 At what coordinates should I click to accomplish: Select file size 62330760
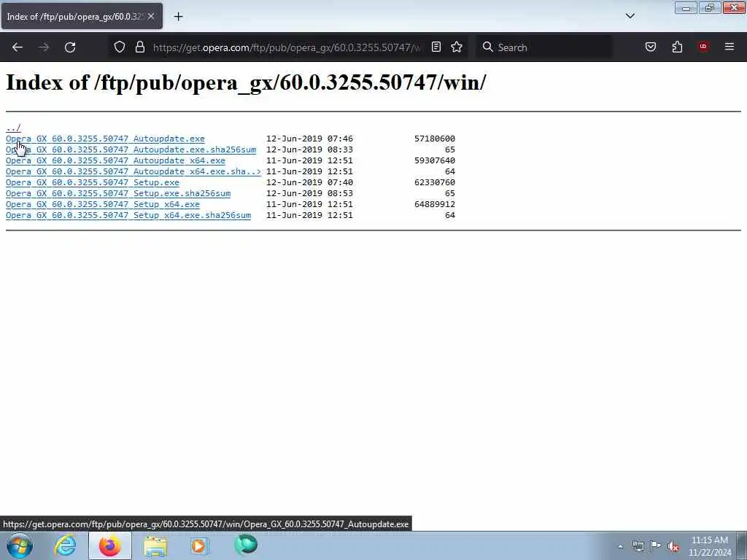coord(435,182)
